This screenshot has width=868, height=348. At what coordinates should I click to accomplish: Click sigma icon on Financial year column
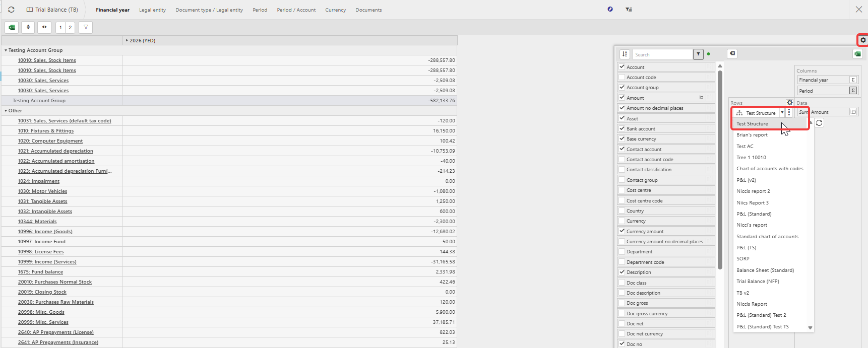coord(853,80)
